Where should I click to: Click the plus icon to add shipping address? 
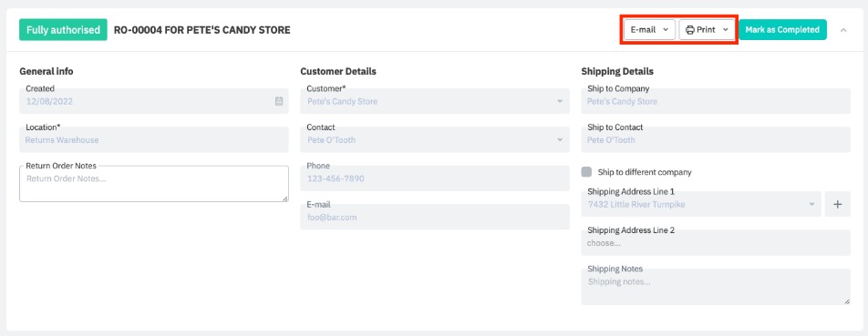pyautogui.click(x=838, y=205)
